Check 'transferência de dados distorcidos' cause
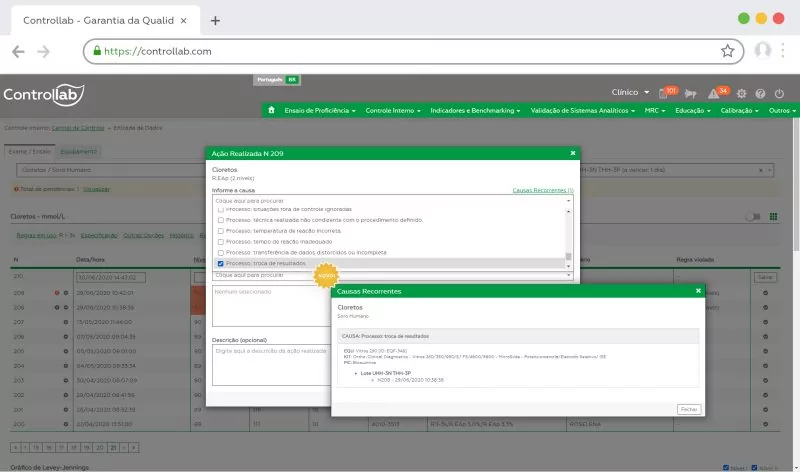The height and width of the screenshot is (472, 800). [220, 253]
